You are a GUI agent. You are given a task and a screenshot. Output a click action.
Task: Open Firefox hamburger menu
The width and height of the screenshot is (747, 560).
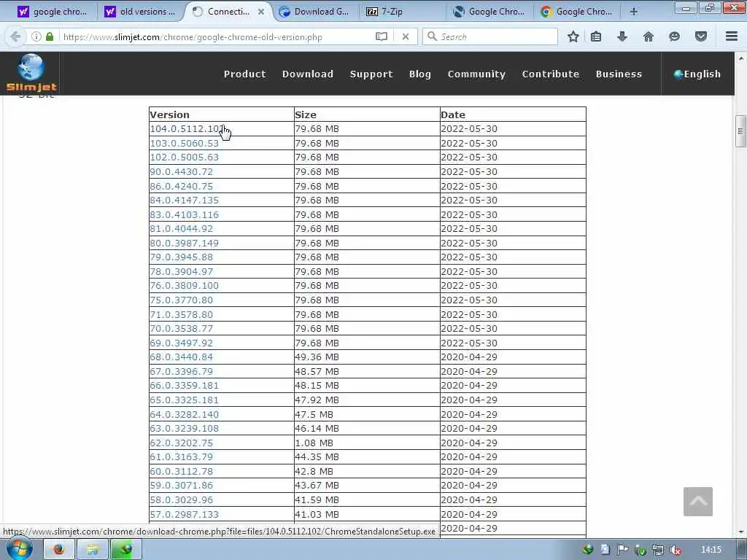(732, 36)
